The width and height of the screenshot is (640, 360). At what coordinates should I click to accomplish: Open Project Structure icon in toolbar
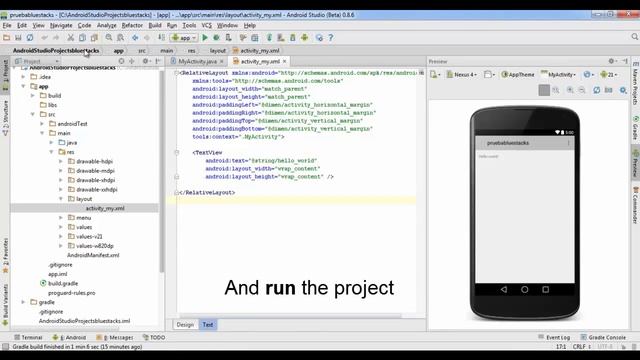(x=255, y=38)
